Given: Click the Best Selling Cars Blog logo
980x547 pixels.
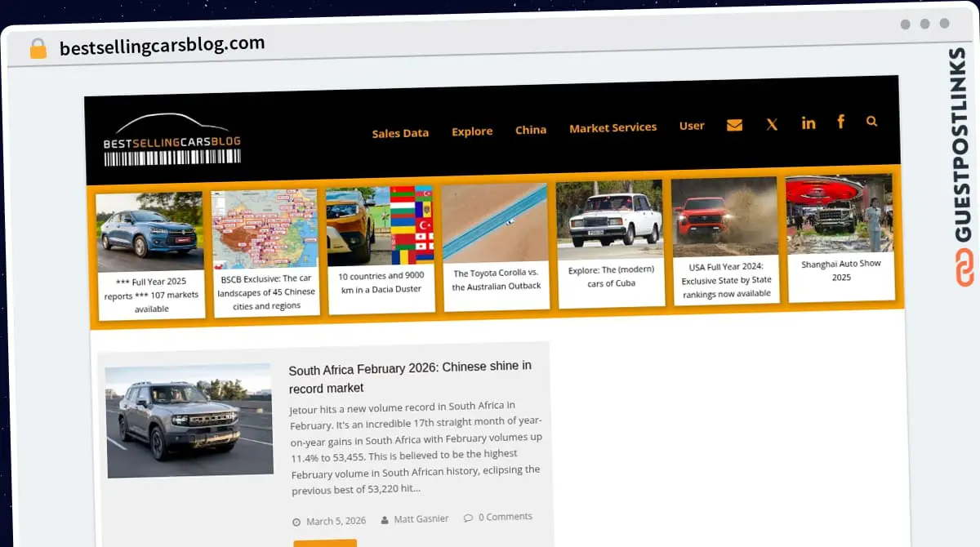Looking at the screenshot, I should pos(172,139).
